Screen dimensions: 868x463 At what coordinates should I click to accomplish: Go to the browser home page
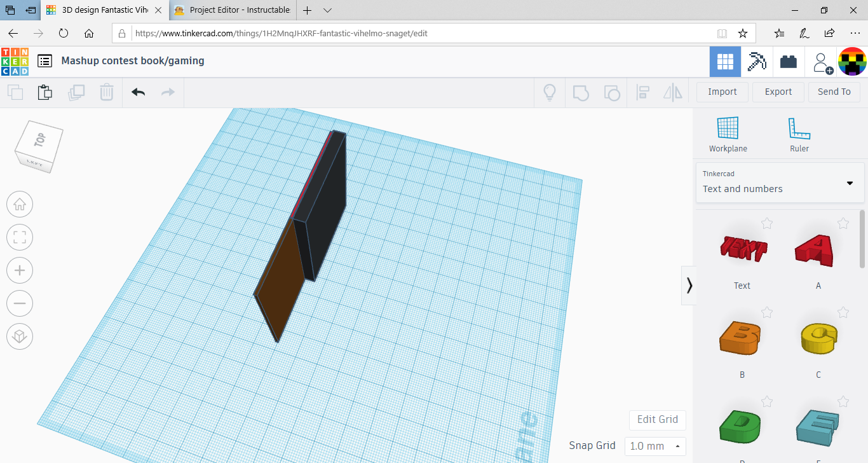tap(89, 33)
